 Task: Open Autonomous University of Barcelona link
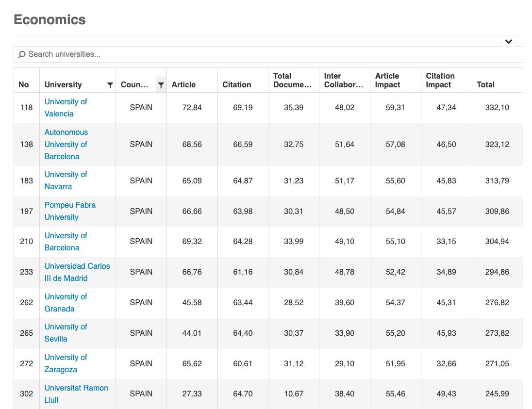click(x=66, y=144)
